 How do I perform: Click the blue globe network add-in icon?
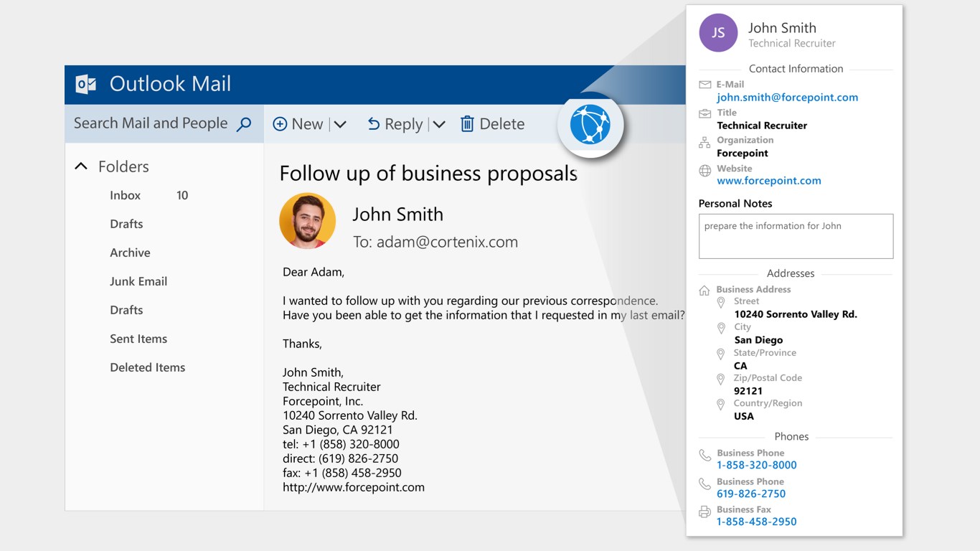click(x=590, y=125)
